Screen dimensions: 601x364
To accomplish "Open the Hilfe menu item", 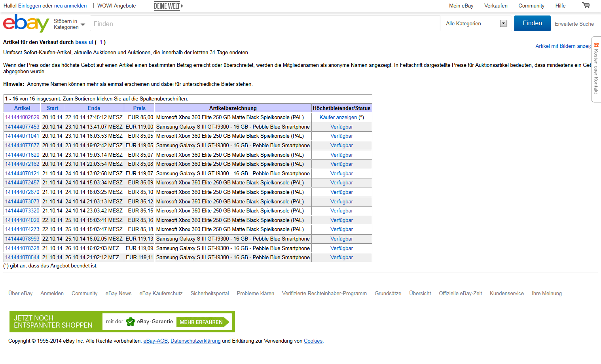I will coord(560,6).
